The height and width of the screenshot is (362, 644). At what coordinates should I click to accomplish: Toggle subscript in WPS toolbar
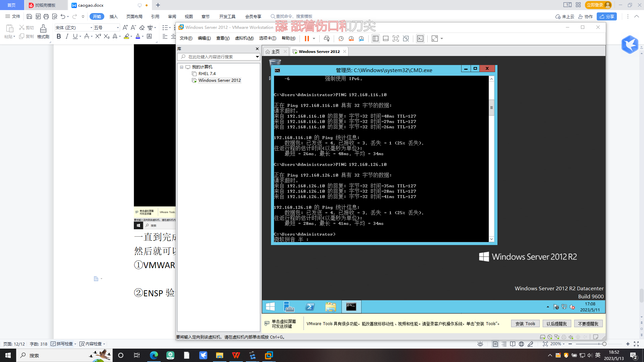point(107,37)
